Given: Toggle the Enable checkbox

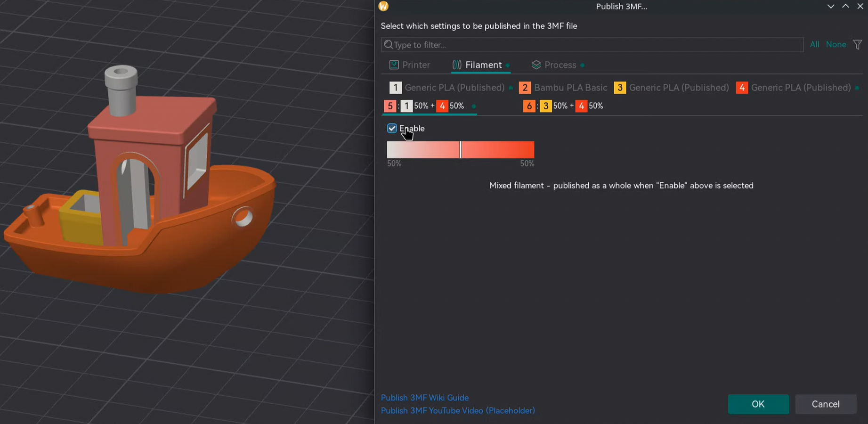Looking at the screenshot, I should (x=392, y=128).
